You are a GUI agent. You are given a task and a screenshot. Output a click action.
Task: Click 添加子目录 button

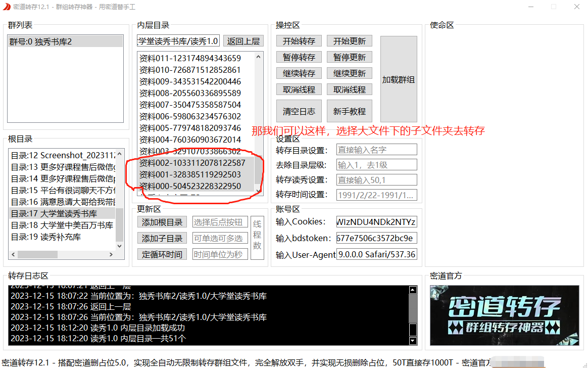(x=162, y=238)
